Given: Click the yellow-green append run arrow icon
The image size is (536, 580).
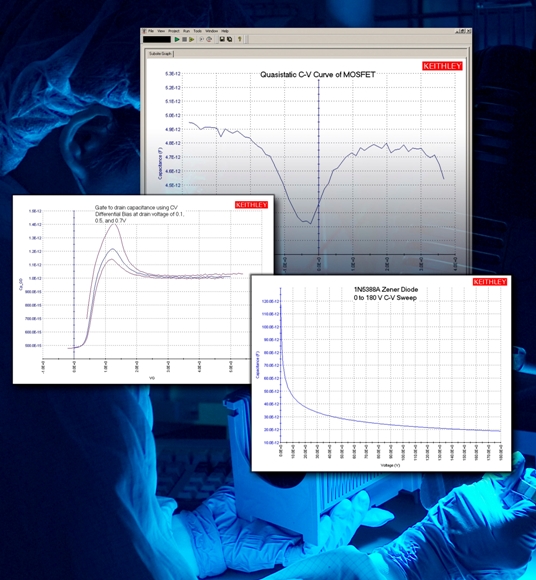Looking at the screenshot, I should point(192,39).
